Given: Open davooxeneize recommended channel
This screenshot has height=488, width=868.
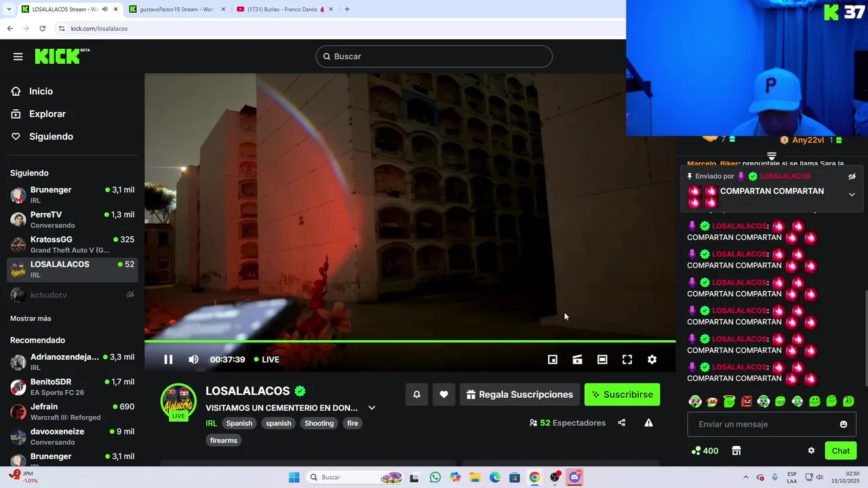Looking at the screenshot, I should pyautogui.click(x=72, y=436).
